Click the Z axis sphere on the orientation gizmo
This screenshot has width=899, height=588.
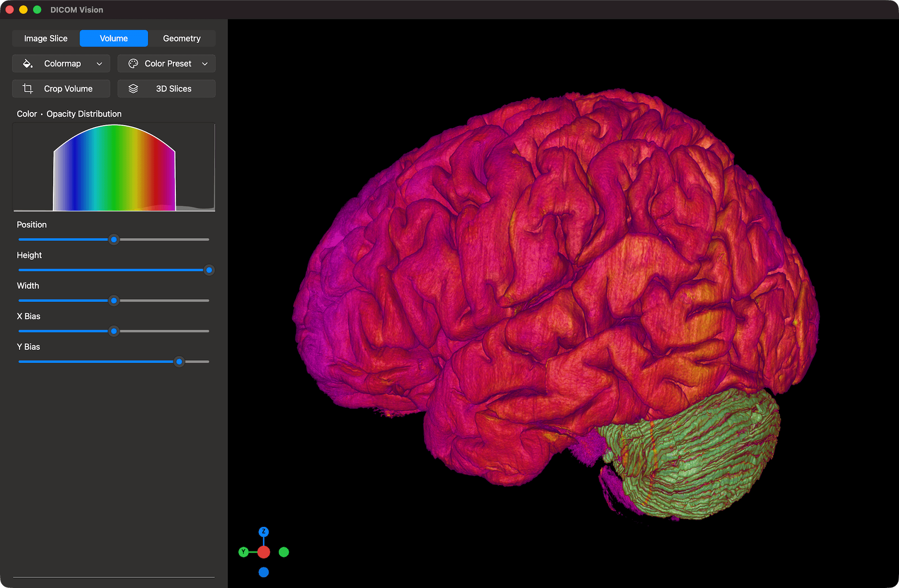[263, 532]
